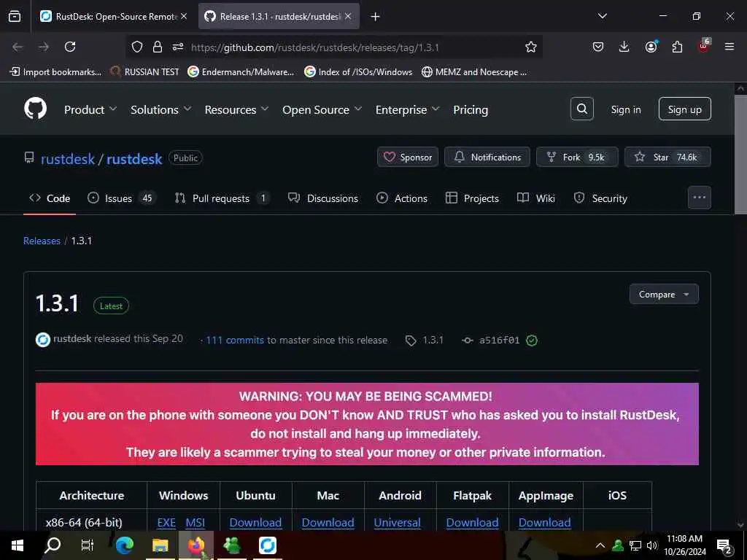The image size is (747, 560).
Task: Switch to the Code tab
Action: click(x=50, y=198)
